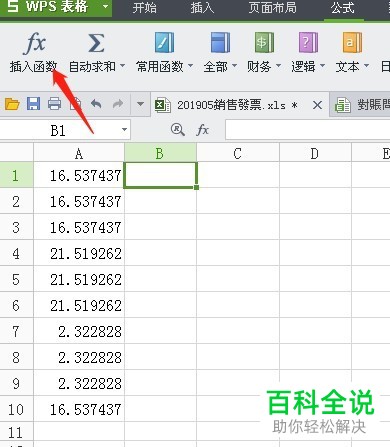Viewport: 390px width, 447px height.
Task: Expand the 文本 dropdown arrow
Action: tap(366, 66)
